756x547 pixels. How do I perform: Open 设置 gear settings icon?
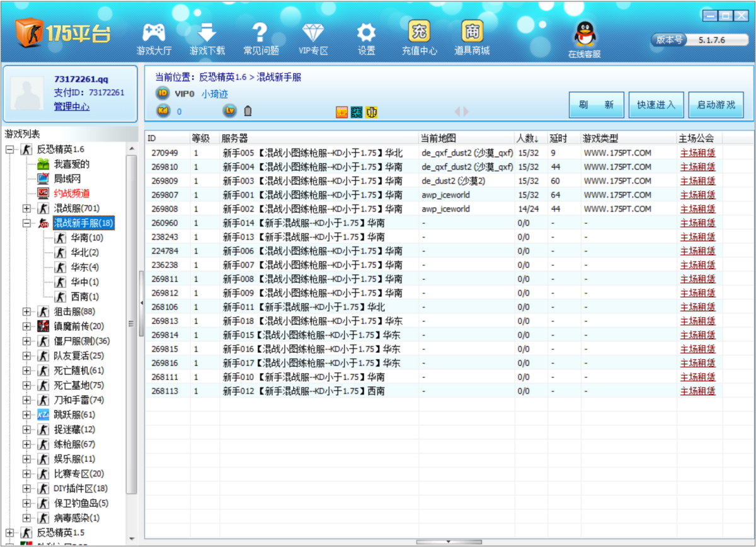[366, 33]
